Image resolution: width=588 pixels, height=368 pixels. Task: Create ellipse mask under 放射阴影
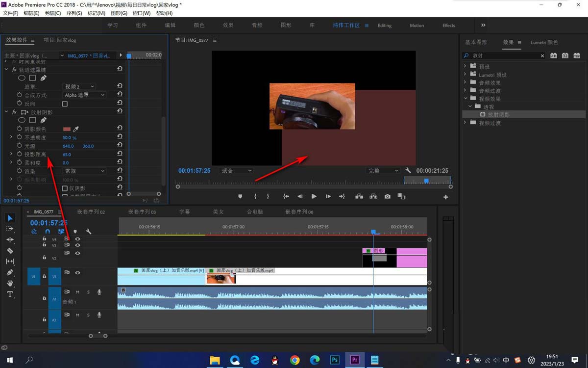[22, 120]
